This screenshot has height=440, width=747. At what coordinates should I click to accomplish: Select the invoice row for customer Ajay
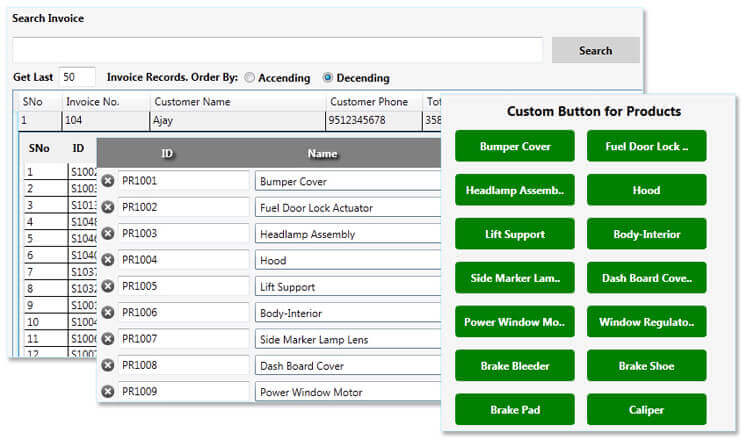[236, 121]
